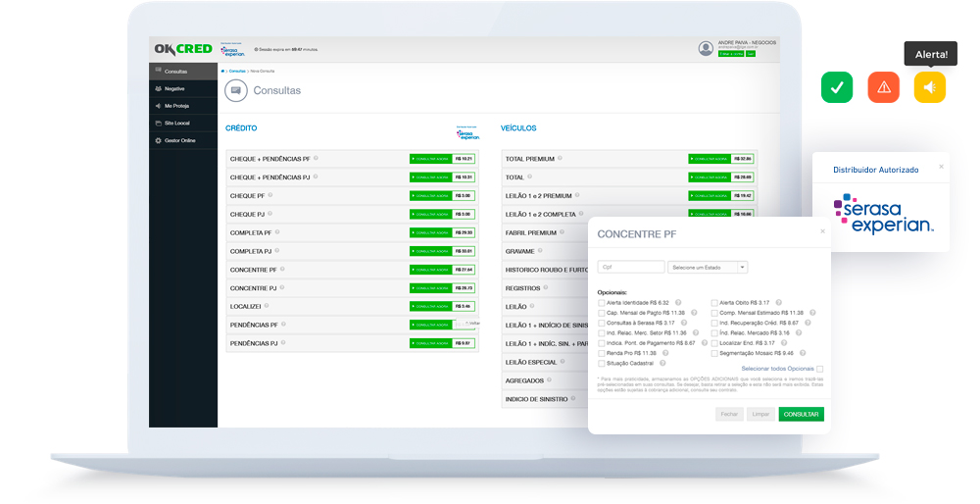Click the info icon next to LOCALIZEI
980x504 pixels.
(x=267, y=306)
